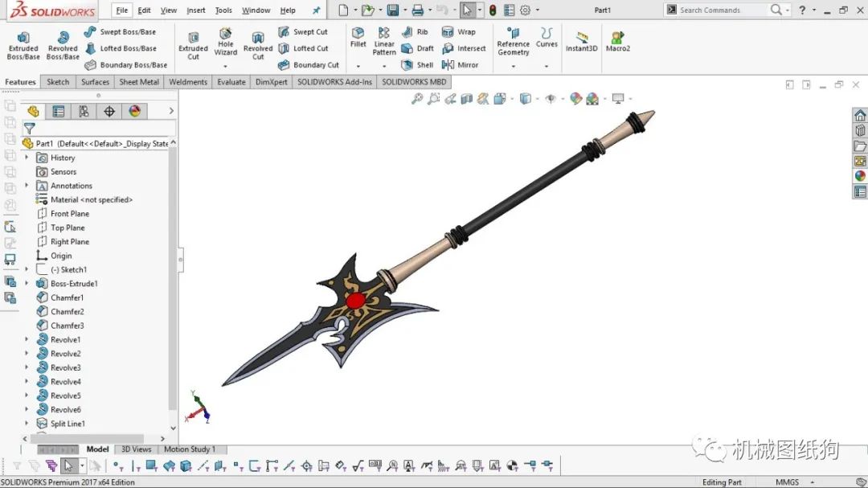
Task: Choose the Lofted Boss/Base command
Action: (x=120, y=49)
